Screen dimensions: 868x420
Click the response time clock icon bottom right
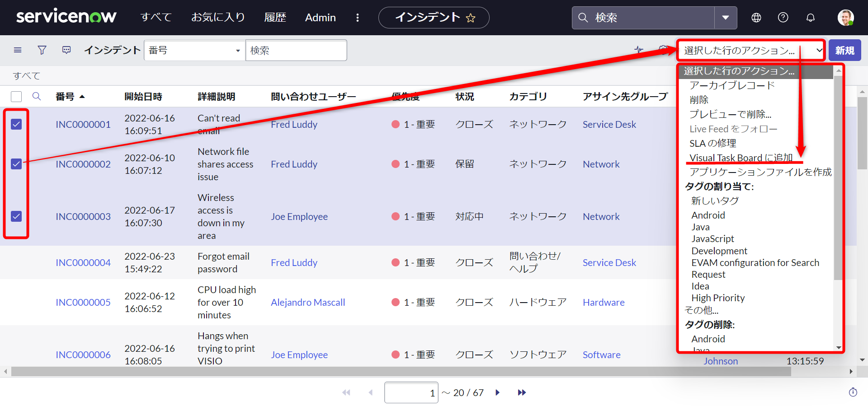pyautogui.click(x=854, y=392)
